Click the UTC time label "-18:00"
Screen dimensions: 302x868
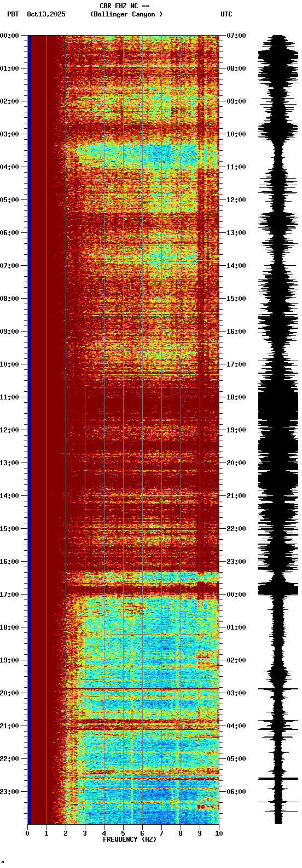[x=236, y=397]
